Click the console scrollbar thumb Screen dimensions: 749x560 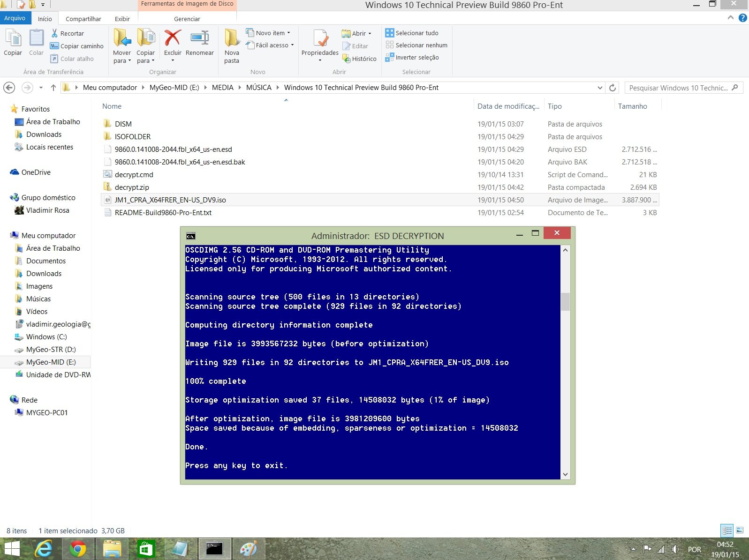pos(565,302)
